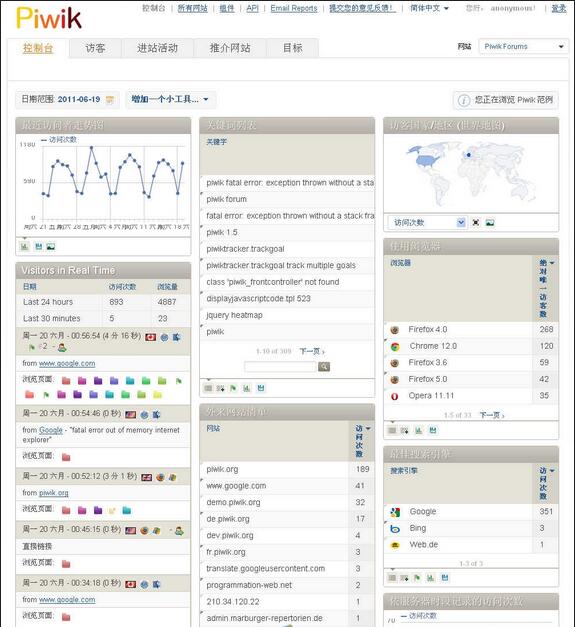Click the Bing search engine icon

tap(395, 529)
